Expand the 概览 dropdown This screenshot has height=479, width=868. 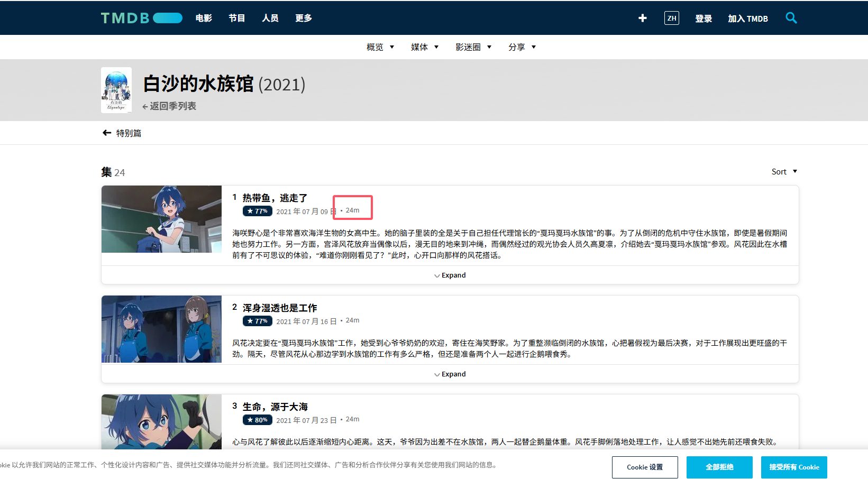click(380, 47)
